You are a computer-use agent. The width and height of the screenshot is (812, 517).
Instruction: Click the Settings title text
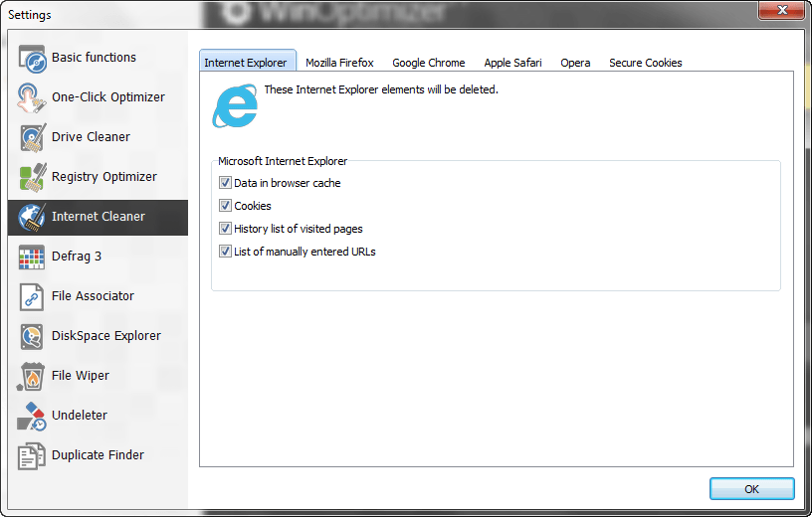point(30,15)
